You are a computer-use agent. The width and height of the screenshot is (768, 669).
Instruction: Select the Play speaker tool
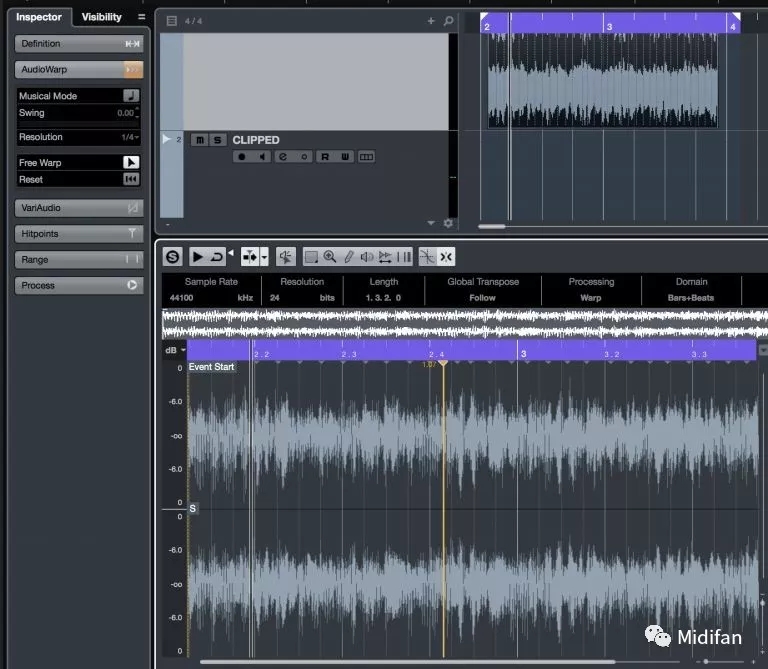coord(366,257)
